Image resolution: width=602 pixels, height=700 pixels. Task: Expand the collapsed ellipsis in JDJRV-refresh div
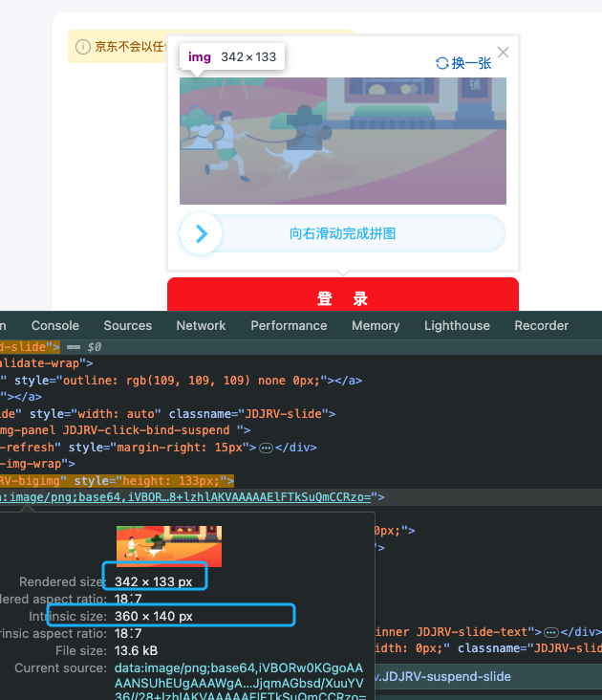pos(267,447)
